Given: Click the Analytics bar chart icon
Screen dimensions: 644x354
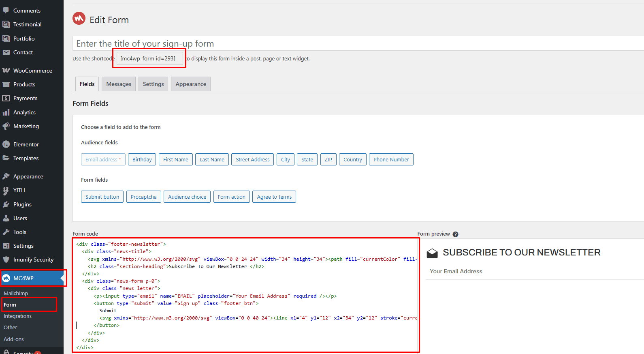Looking at the screenshot, I should coord(6,112).
